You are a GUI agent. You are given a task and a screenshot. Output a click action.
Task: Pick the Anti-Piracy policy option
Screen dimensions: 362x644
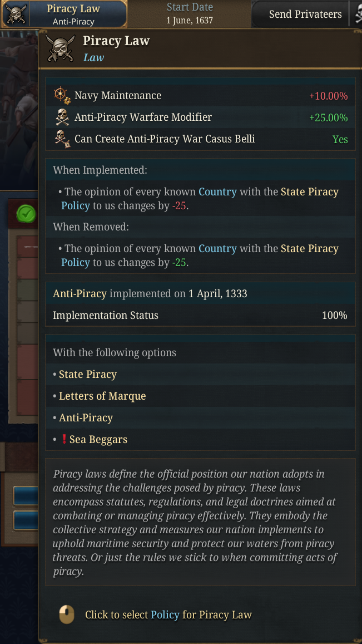(86, 418)
